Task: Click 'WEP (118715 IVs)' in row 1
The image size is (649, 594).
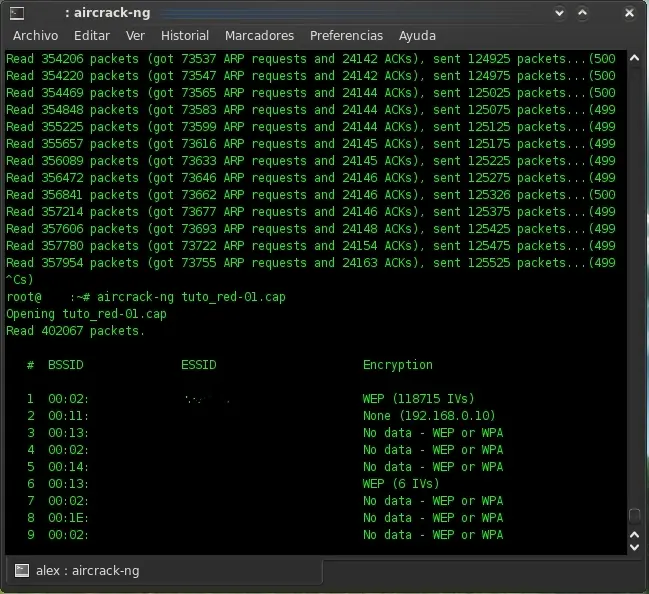Action: pyautogui.click(x=418, y=399)
